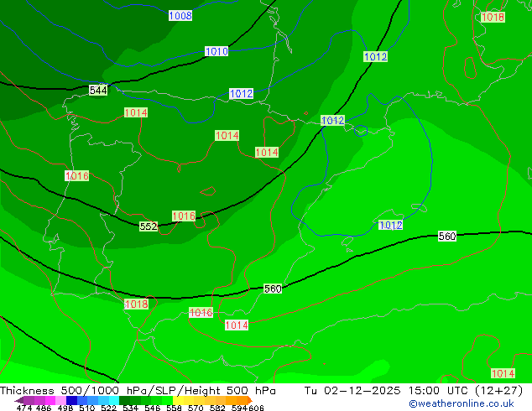Click the darkest green legend swatch
The width and height of the screenshot is (532, 411).
124,400
